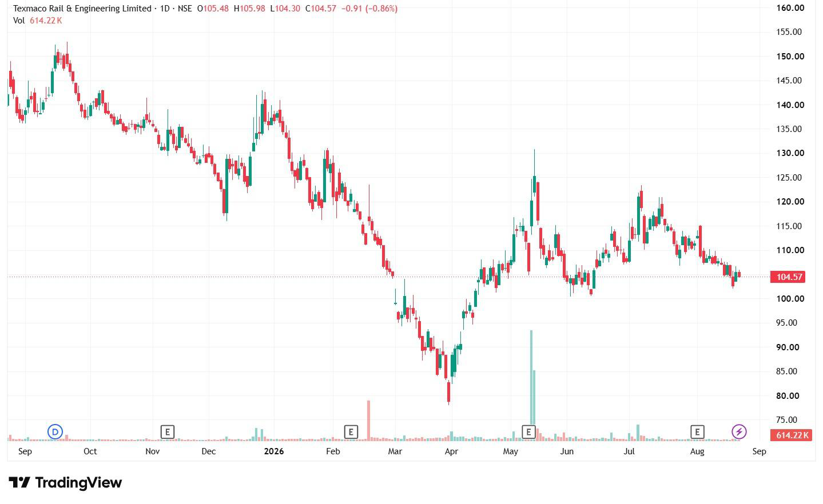Click the Texmaco Rail & Engineering Limited title
Screen dimensions: 823x504
(x=82, y=9)
